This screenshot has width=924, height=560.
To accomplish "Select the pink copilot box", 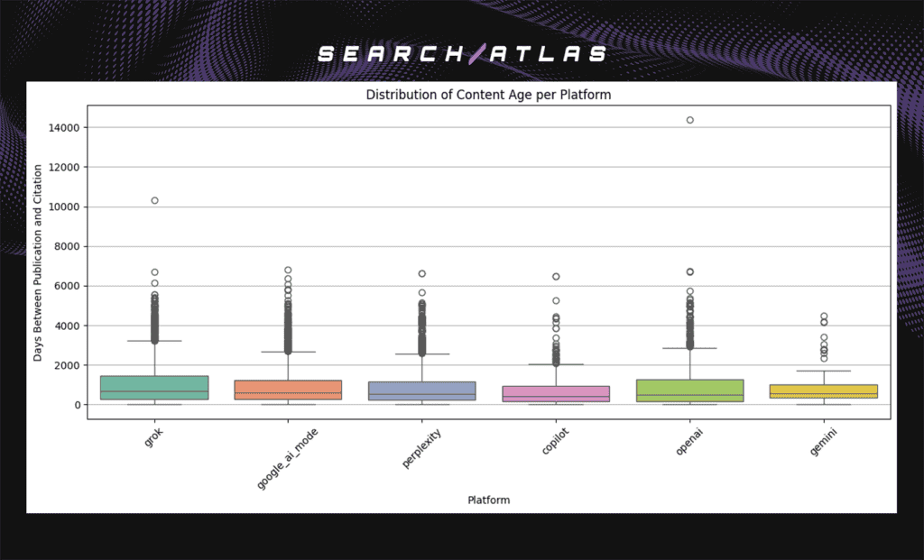I will click(556, 393).
